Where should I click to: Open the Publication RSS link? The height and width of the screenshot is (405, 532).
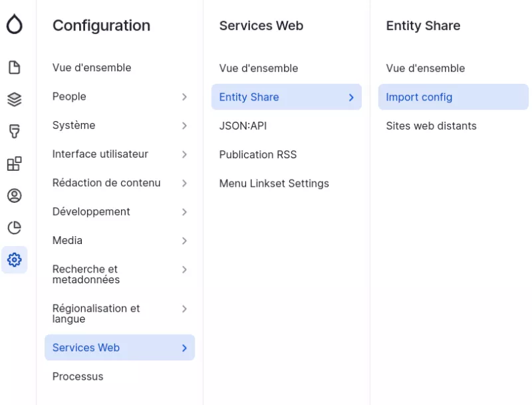tap(258, 155)
